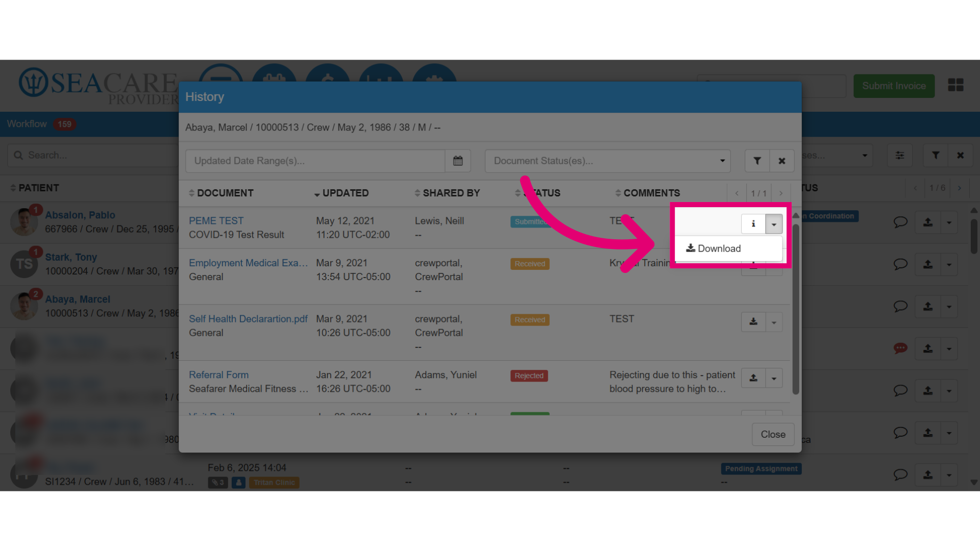Expand dropdown caret for Referral Form row
Image resolution: width=980 pixels, height=551 pixels.
[774, 378]
